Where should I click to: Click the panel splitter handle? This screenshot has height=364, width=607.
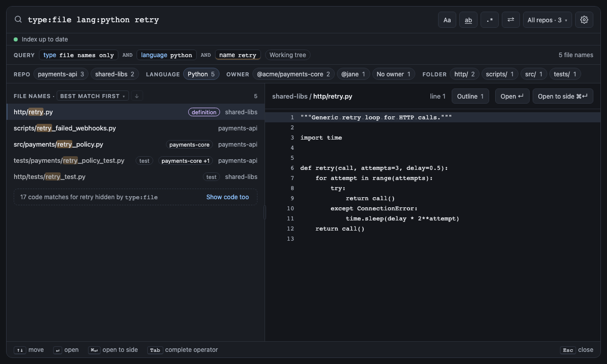point(265,212)
